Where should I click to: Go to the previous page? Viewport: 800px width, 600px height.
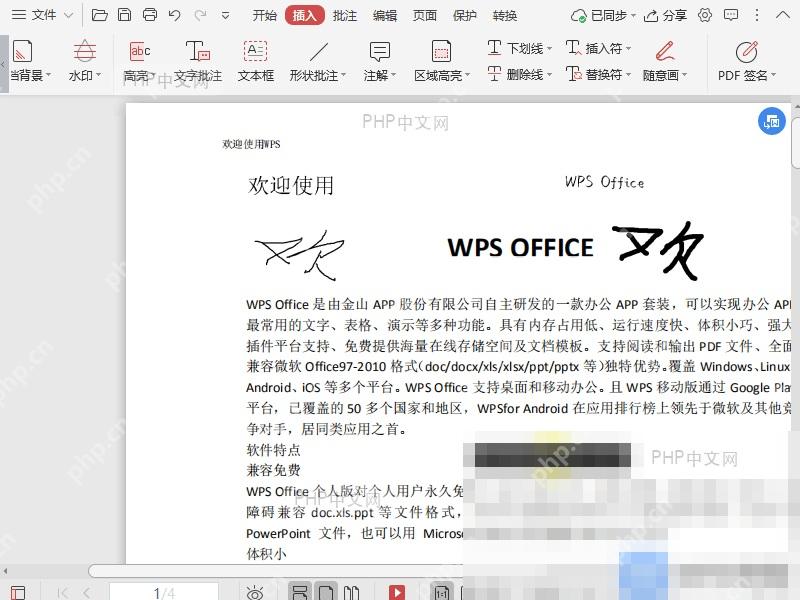[87, 593]
